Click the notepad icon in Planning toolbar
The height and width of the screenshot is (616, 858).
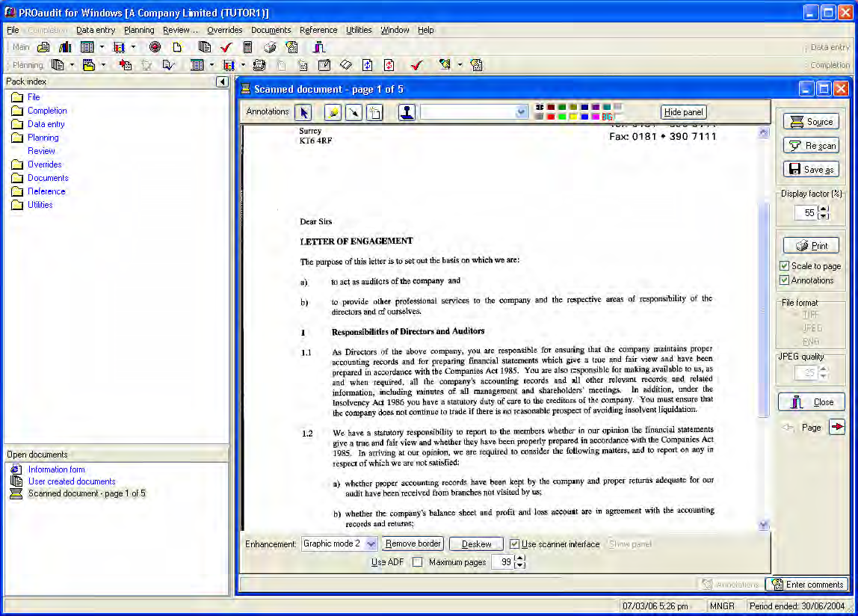pos(324,65)
